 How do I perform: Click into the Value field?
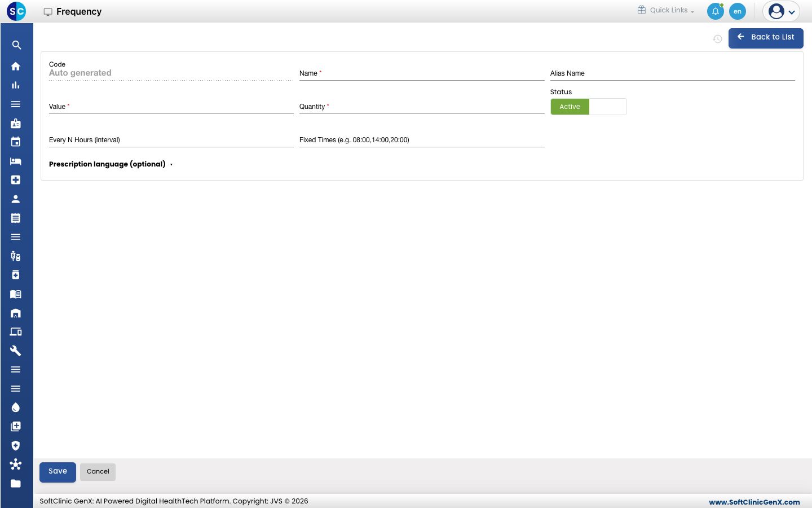(171, 107)
